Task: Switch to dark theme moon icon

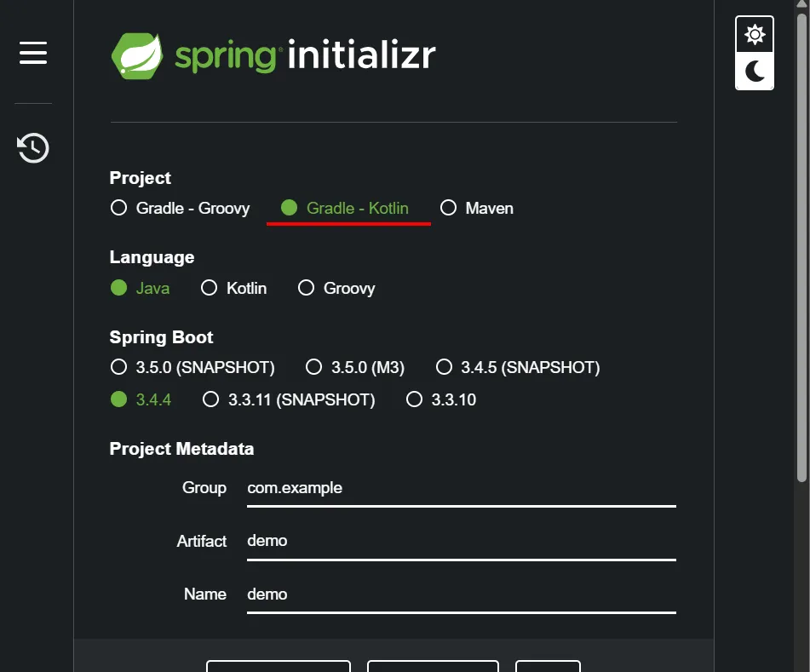Action: pyautogui.click(x=754, y=71)
